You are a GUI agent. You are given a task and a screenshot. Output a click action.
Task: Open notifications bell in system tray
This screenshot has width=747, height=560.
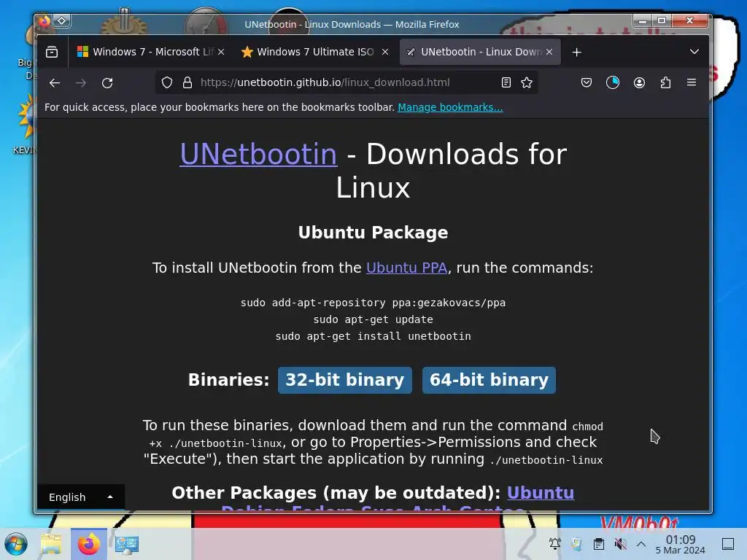coord(554,544)
